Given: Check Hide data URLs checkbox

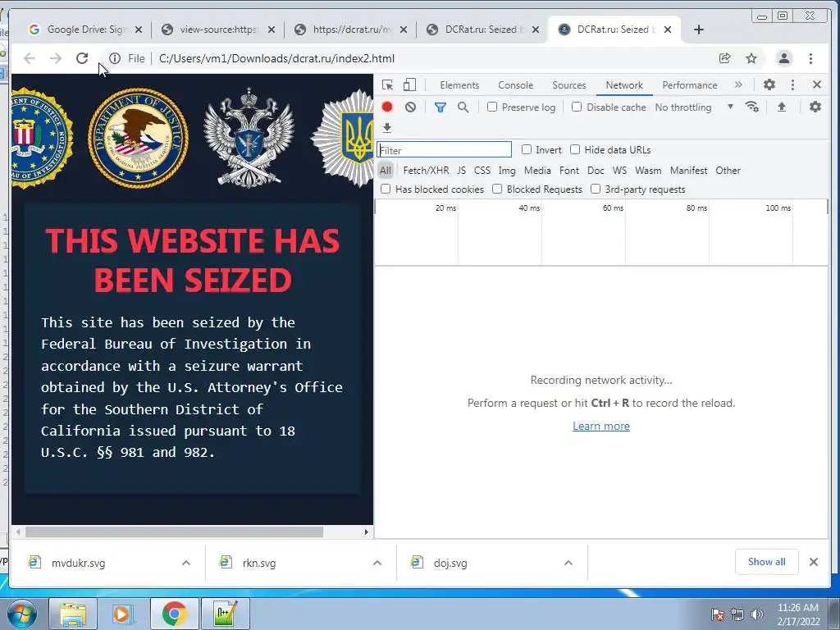Looking at the screenshot, I should pos(575,149).
